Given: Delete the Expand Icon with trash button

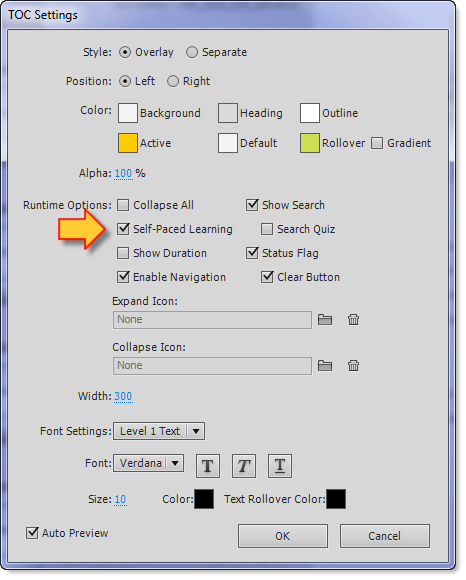Looking at the screenshot, I should point(353,320).
